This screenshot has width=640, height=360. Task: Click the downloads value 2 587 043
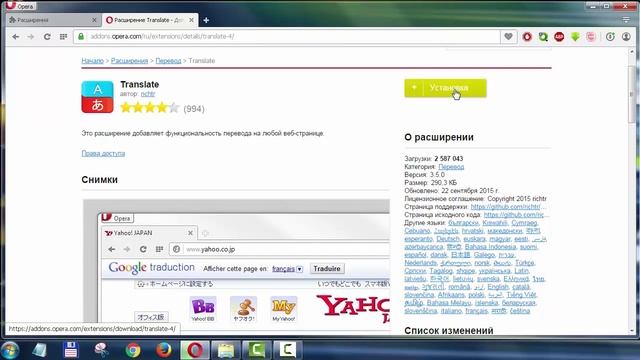449,158
